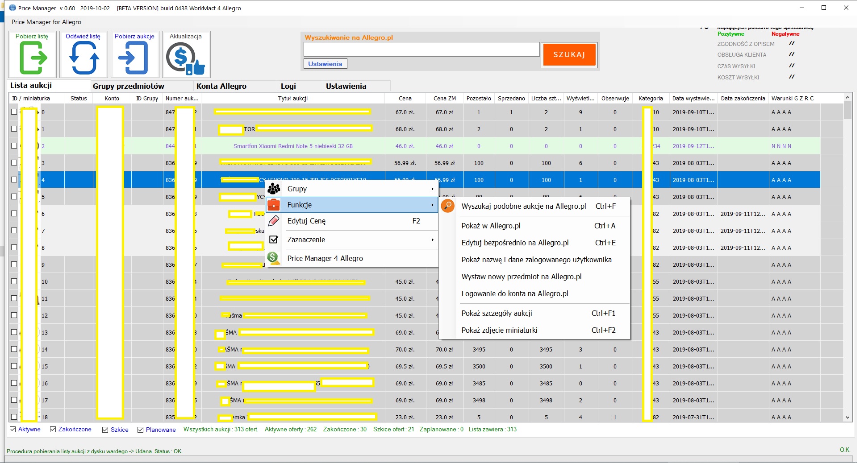This screenshot has width=868, height=463.
Task: Click the Price Manager 4 Allegro dollar icon
Action: [273, 258]
